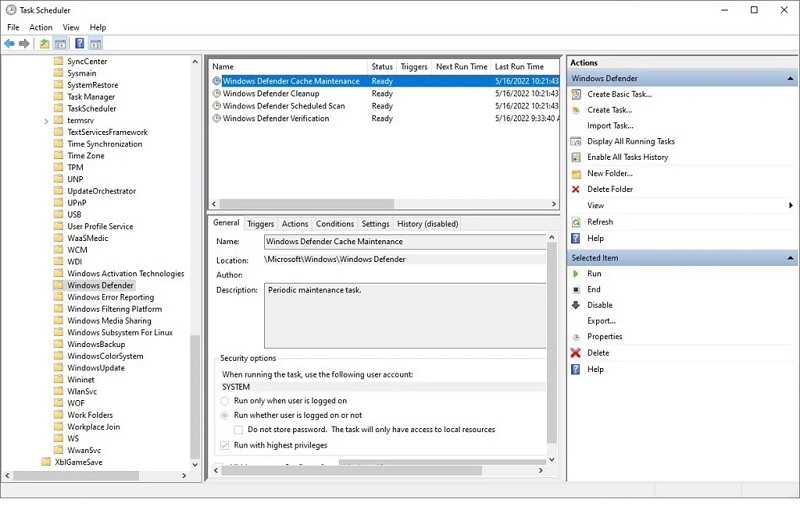The height and width of the screenshot is (510, 800).
Task: Sort the task list by Status column header
Action: pyautogui.click(x=382, y=67)
